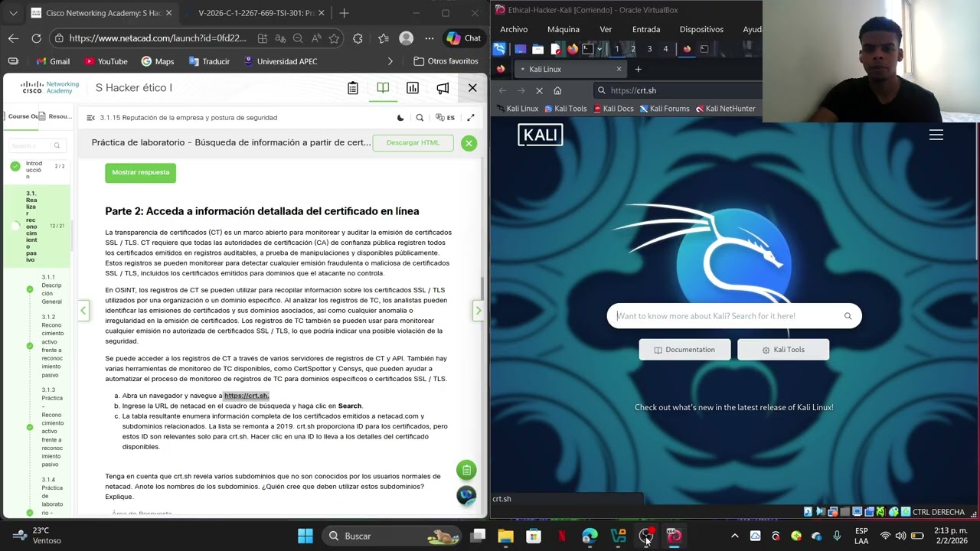Collapse the course outline menu icon
The height and width of the screenshot is (551, 980).
[90, 118]
